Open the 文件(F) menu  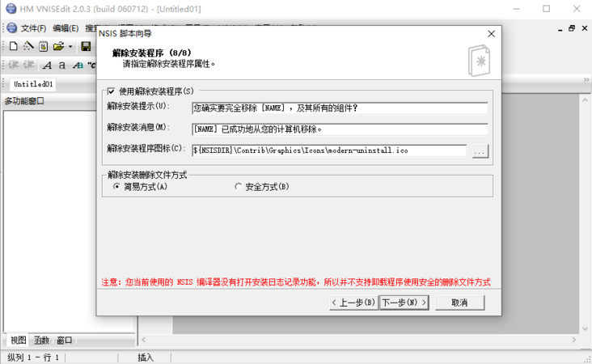33,28
